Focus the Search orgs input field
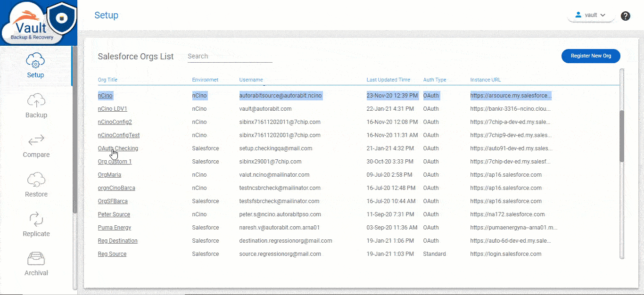Screen dimensions: 644x295 (x=230, y=56)
